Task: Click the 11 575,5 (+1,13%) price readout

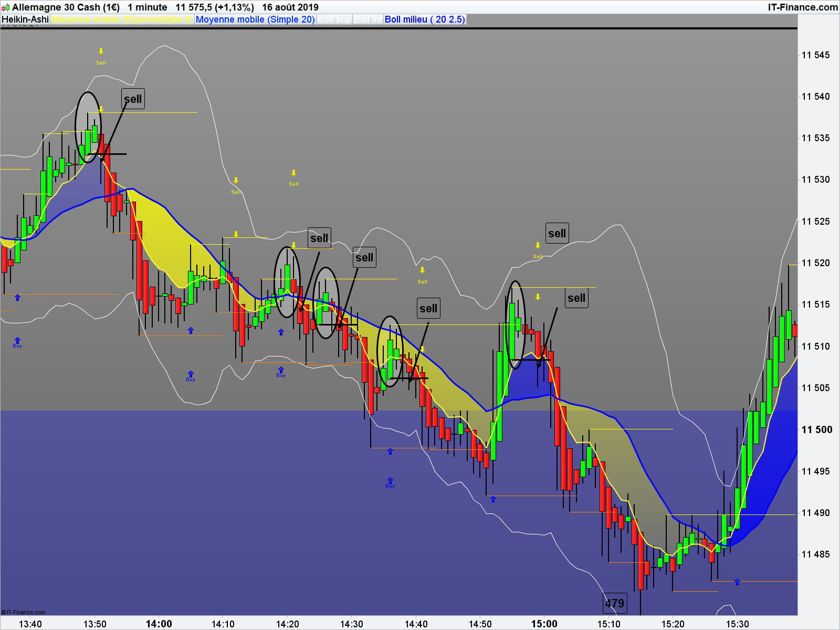Action: [215, 7]
